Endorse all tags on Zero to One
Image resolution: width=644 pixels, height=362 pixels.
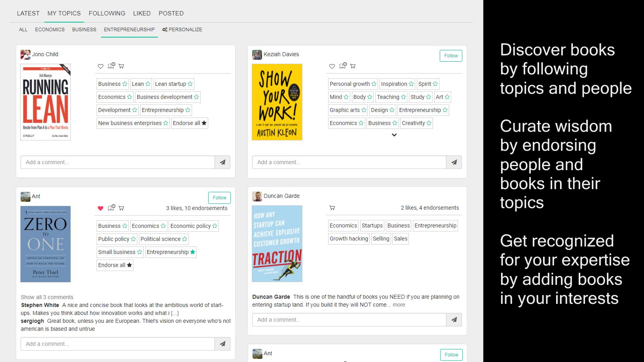[115, 265]
